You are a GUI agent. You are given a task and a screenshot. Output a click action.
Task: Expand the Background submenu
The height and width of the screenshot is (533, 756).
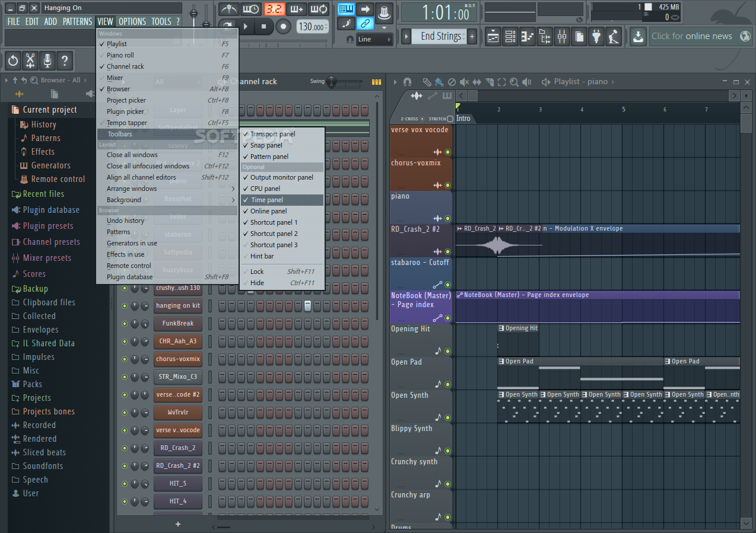[167, 200]
